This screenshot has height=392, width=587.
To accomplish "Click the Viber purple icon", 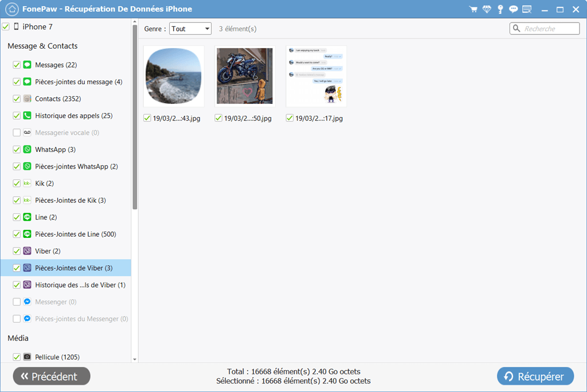I will tap(27, 251).
